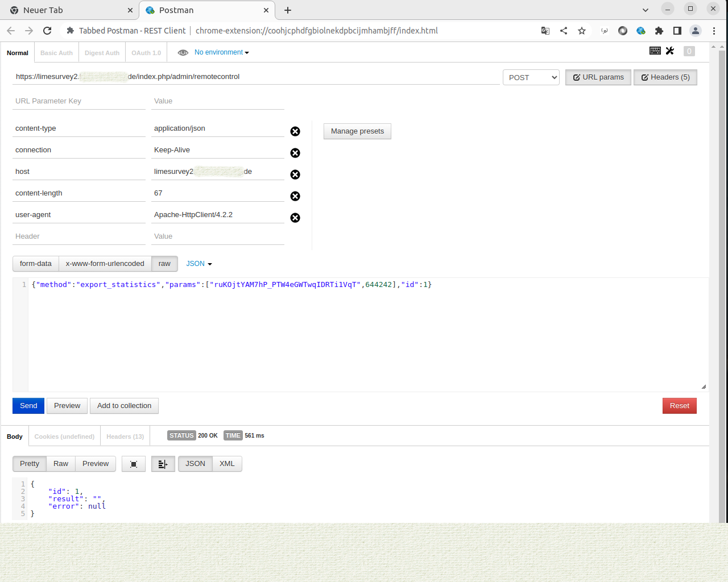Expand the No environment dropdown
Image resolution: width=728 pixels, height=582 pixels.
coord(222,52)
